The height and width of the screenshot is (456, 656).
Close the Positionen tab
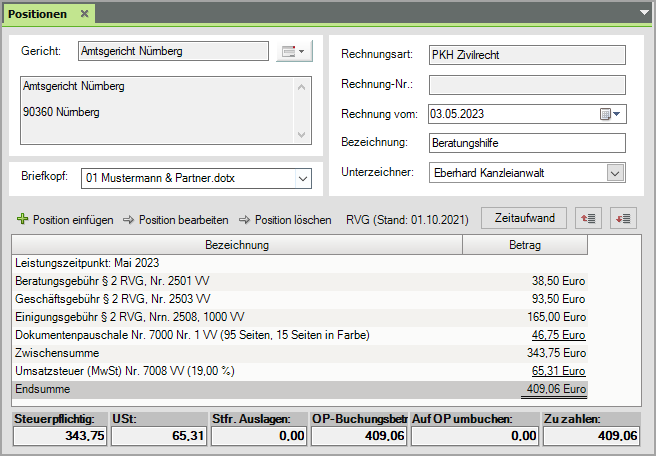click(84, 14)
